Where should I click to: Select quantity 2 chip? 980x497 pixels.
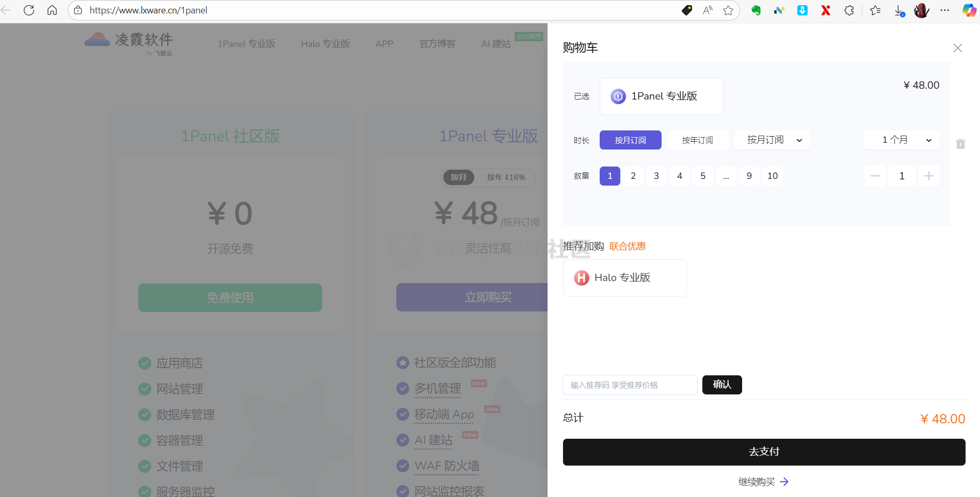(x=633, y=176)
